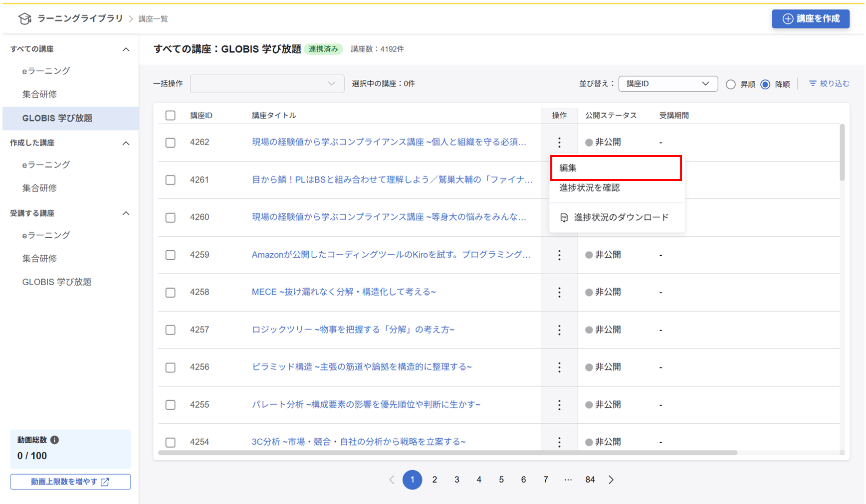Open the 講座ID sort dropdown
The width and height of the screenshot is (866, 504).
point(667,84)
